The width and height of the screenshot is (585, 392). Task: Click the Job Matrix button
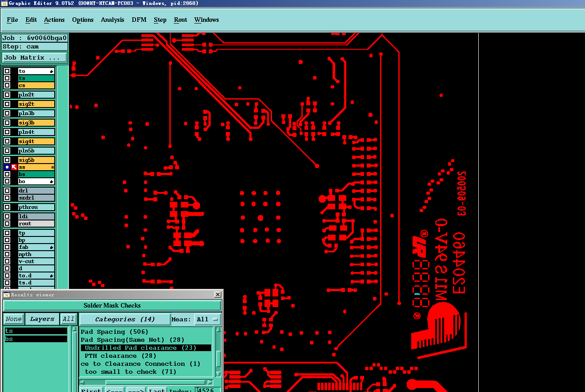pyautogui.click(x=35, y=58)
